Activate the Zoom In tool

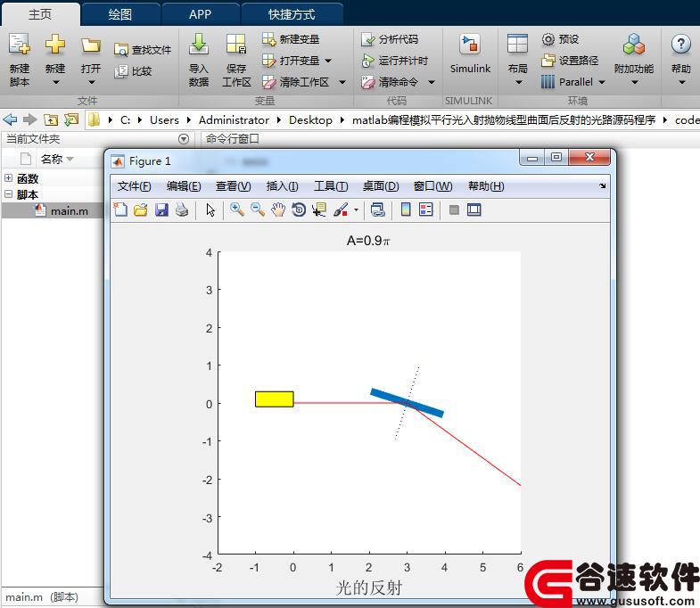236,210
